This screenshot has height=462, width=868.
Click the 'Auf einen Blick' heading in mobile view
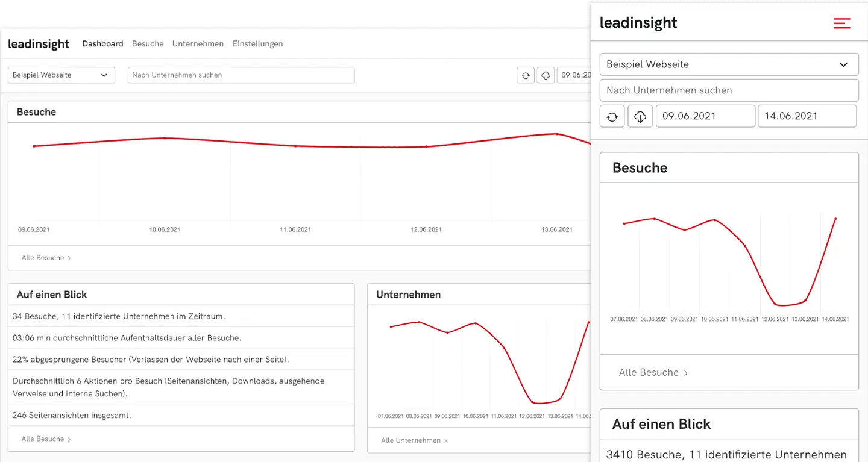pyautogui.click(x=661, y=424)
